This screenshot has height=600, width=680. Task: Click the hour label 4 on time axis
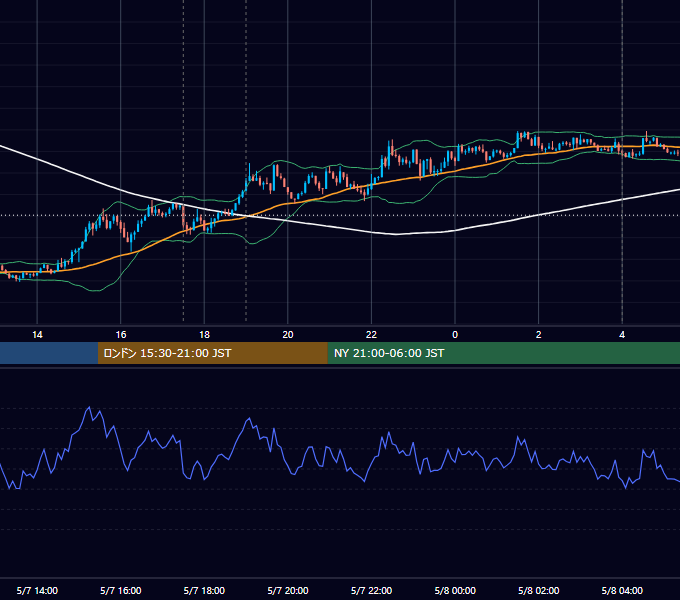pos(622,335)
